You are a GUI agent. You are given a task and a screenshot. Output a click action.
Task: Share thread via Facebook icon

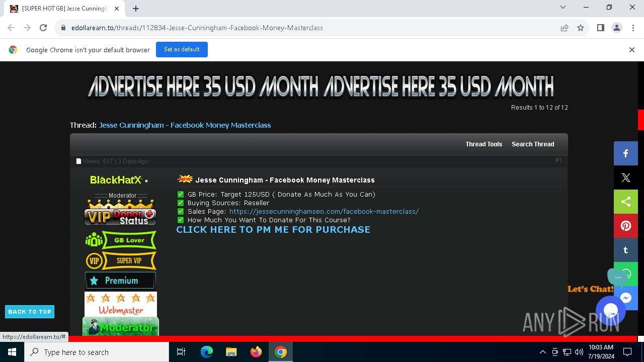pos(625,153)
